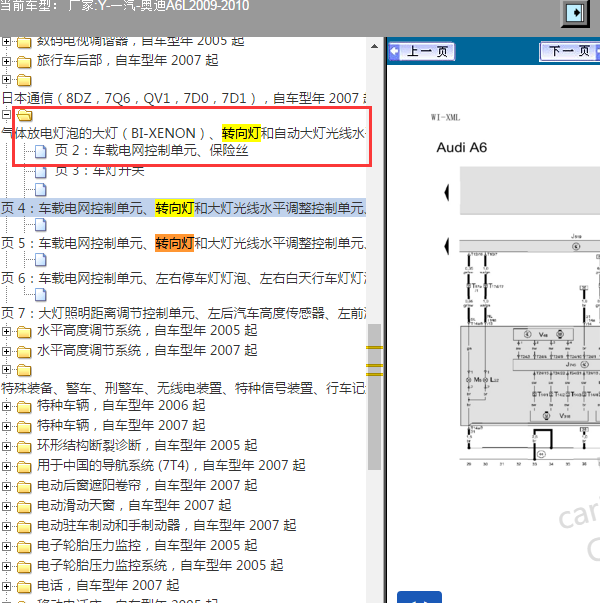Expand 电动驻车制动和手制动器 node
Viewport: 600px width, 603px height.
[6, 526]
